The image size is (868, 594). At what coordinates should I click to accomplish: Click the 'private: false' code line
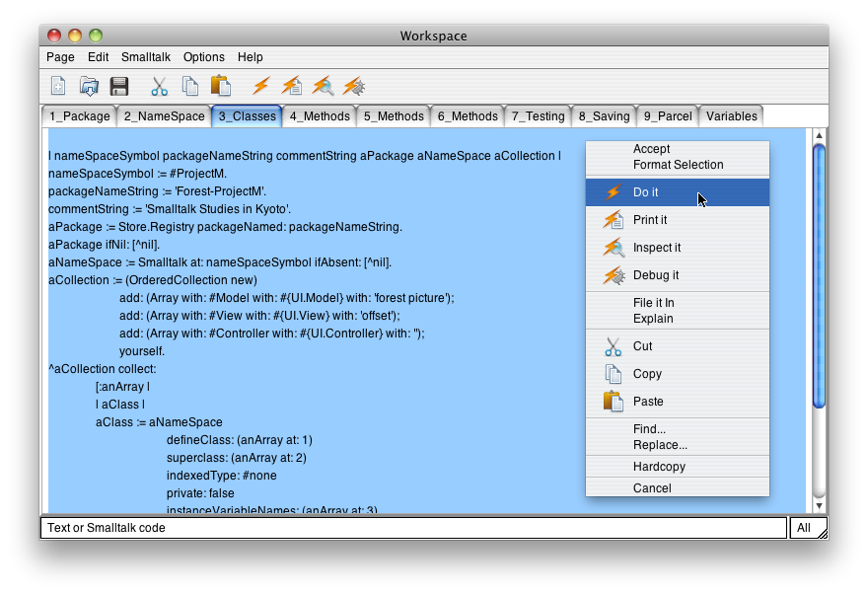point(200,493)
